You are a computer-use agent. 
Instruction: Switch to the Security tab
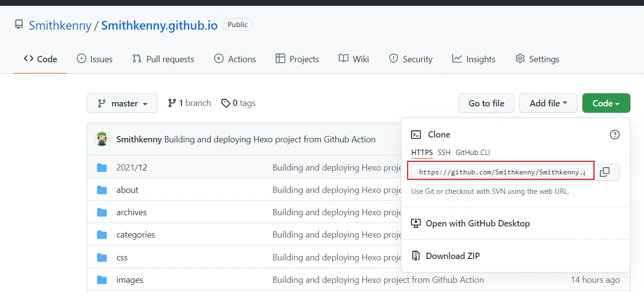(411, 59)
